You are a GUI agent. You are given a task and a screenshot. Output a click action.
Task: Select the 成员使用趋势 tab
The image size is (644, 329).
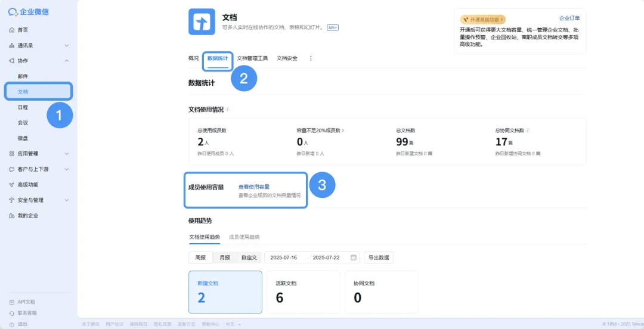(244, 237)
